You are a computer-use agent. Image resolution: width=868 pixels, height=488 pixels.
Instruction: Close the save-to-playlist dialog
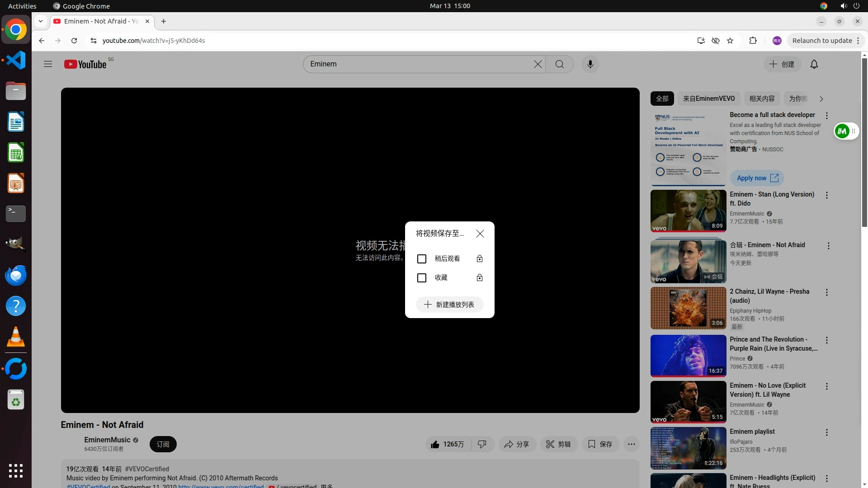pos(480,234)
